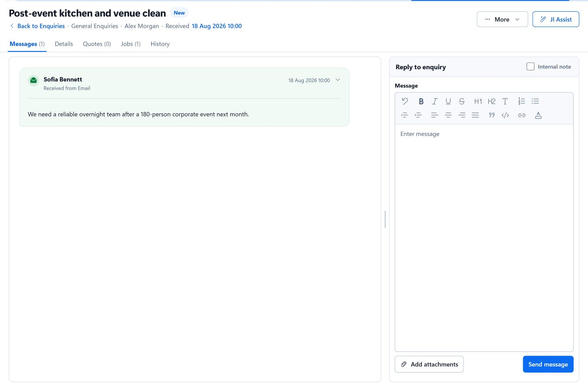This screenshot has height=390, width=588.
Task: Apply strikethrough formatting
Action: click(462, 102)
